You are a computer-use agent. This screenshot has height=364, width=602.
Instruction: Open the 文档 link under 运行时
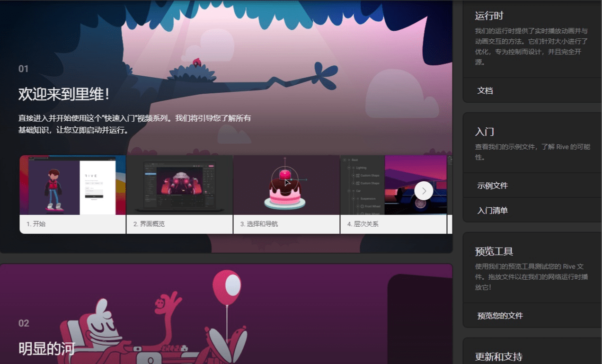[x=485, y=90]
